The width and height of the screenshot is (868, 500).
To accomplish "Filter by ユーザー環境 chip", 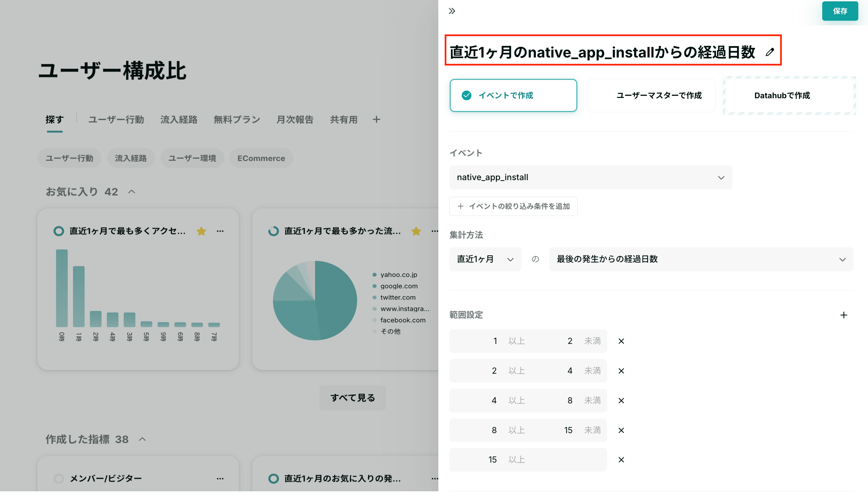I will click(x=192, y=158).
